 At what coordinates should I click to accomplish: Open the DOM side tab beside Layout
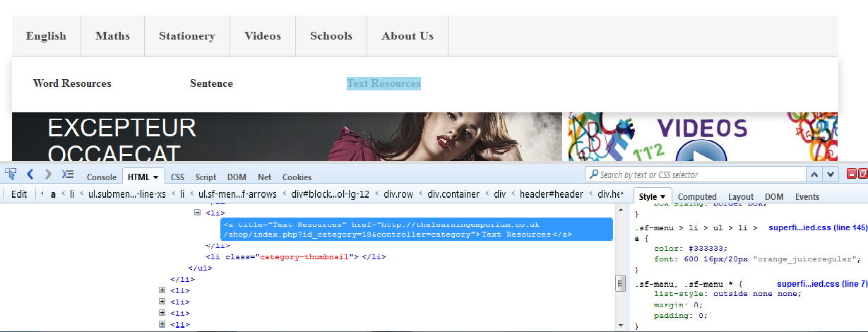[774, 197]
